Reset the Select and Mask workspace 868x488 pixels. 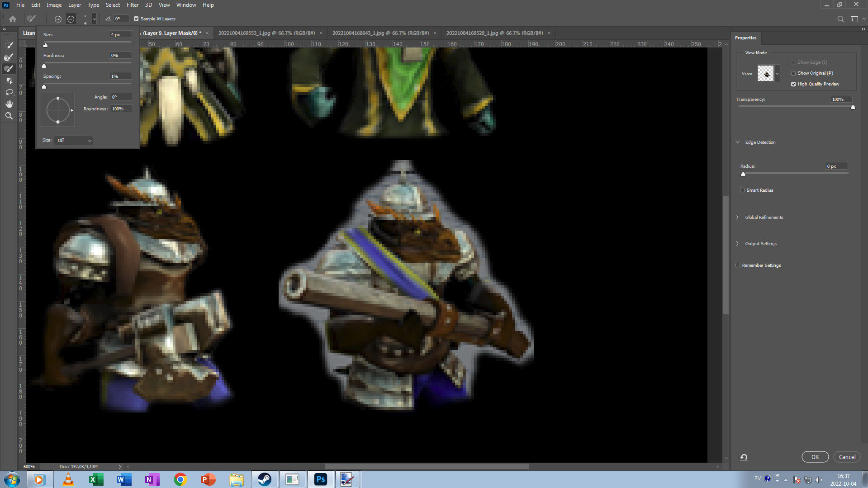[744, 457]
